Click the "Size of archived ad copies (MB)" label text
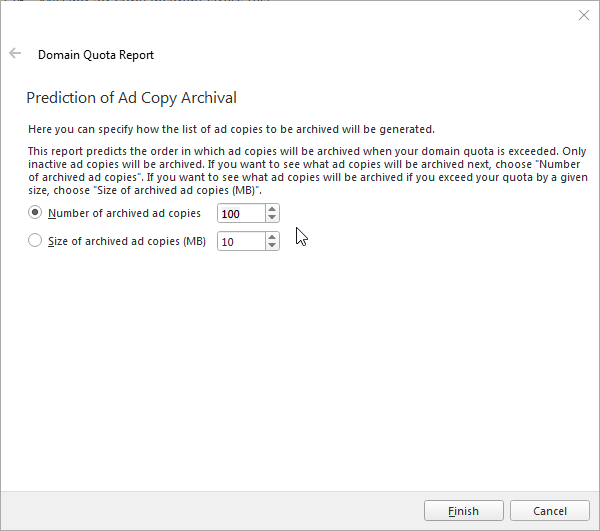 127,241
